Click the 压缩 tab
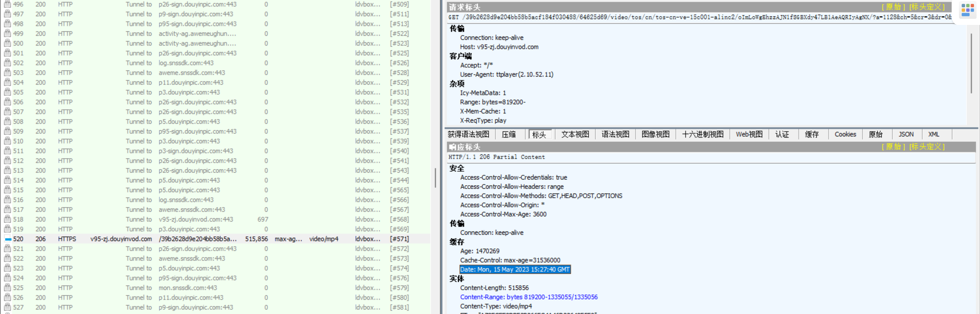The width and height of the screenshot is (980, 314). point(509,135)
